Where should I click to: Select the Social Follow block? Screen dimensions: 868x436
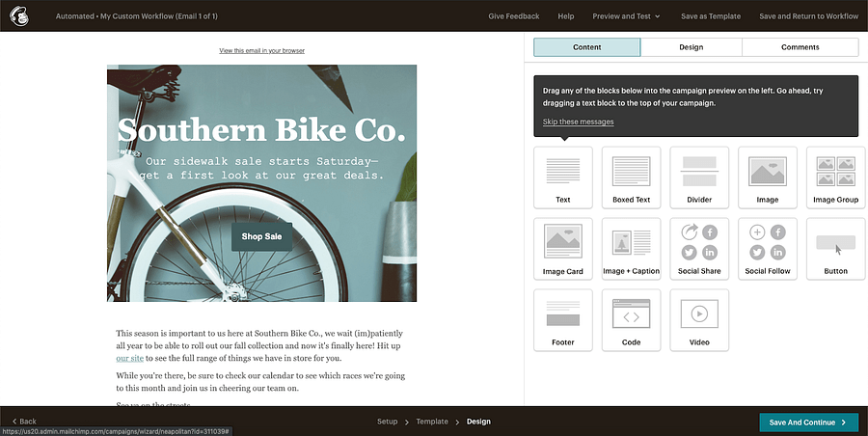(x=768, y=249)
